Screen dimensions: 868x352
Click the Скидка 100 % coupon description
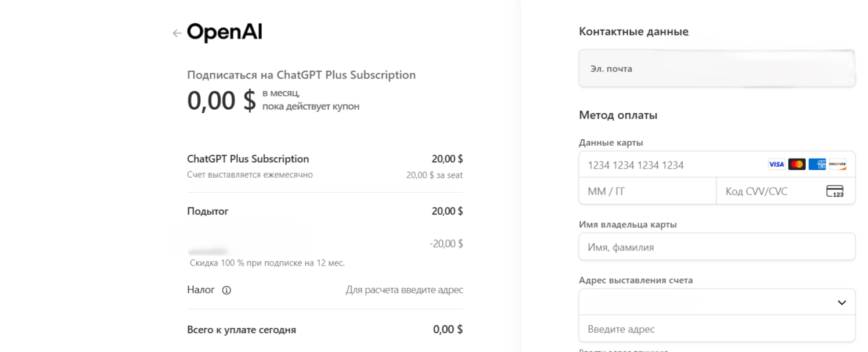(x=267, y=263)
